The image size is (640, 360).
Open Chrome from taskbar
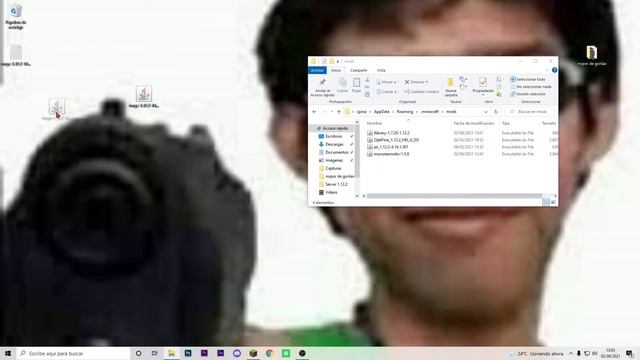(x=269, y=353)
